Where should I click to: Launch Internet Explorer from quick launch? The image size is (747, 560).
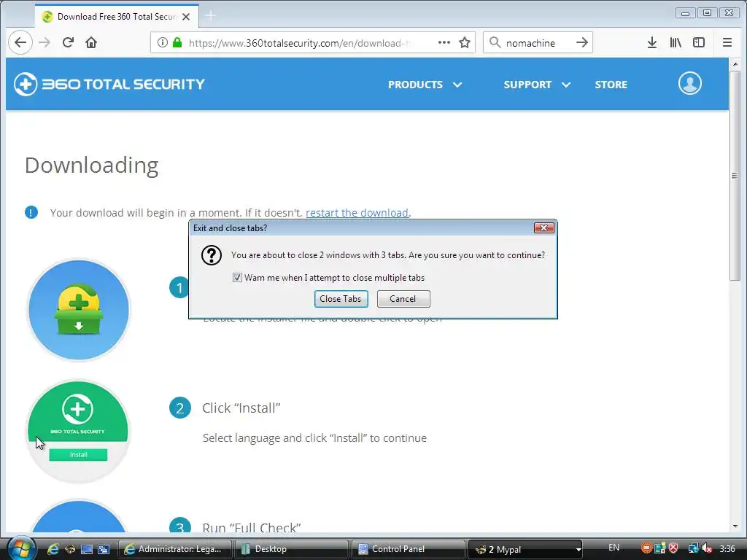(53, 549)
